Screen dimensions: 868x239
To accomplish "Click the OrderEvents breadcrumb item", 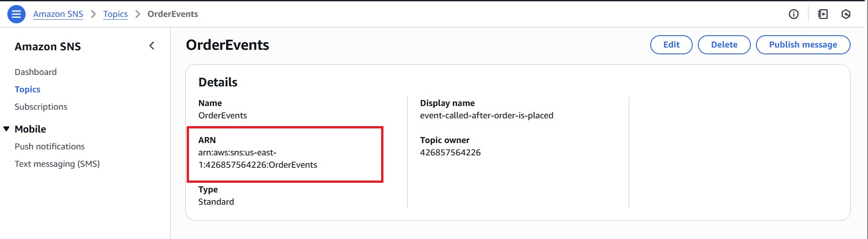I will pyautogui.click(x=173, y=14).
